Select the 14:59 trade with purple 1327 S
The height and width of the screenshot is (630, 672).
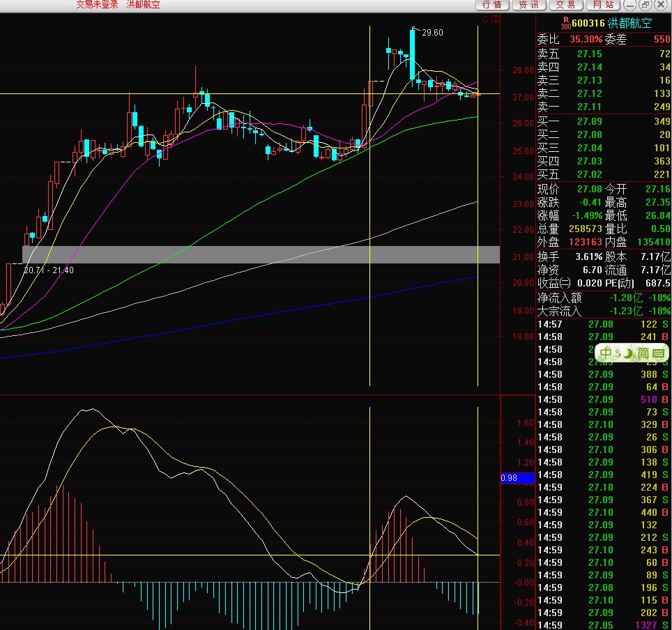(x=604, y=625)
